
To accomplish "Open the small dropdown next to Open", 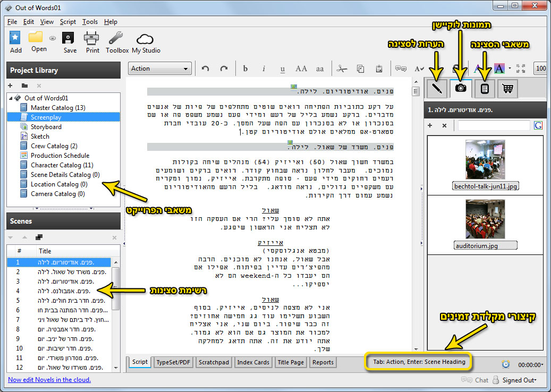I will (x=53, y=38).
